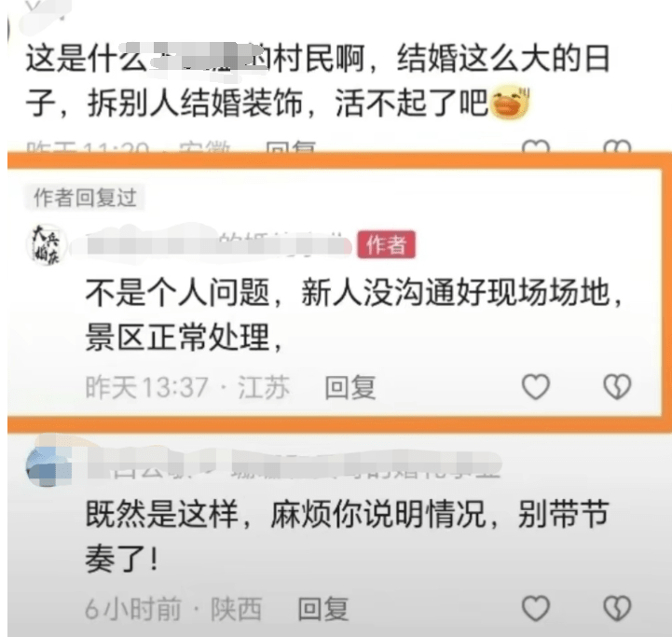Image resolution: width=672 pixels, height=637 pixels.
Task: Open the blurred blue avatar of 陕西 commenter
Action: coord(47,465)
